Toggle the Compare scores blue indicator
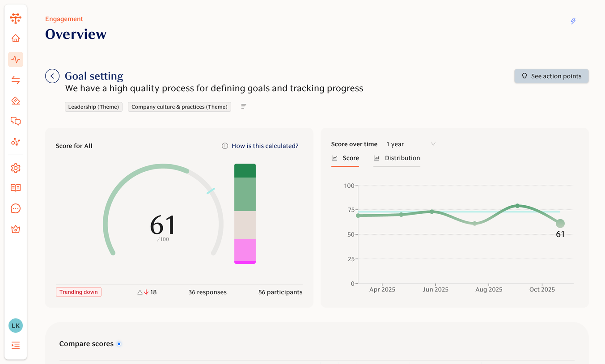The image size is (605, 364). pyautogui.click(x=119, y=343)
